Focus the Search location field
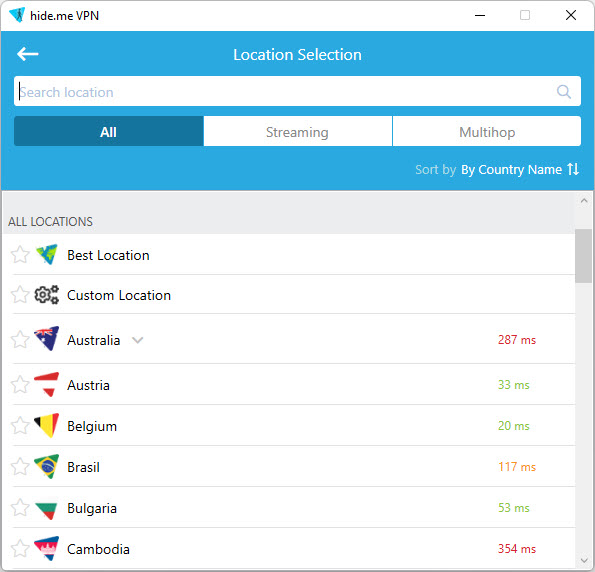595x572 pixels. 297,91
